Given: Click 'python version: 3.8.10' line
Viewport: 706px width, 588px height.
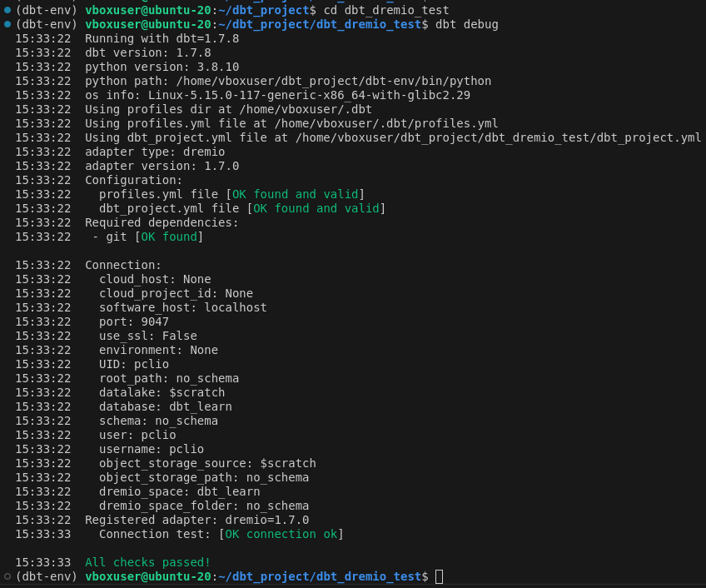Looking at the screenshot, I should tap(162, 67).
